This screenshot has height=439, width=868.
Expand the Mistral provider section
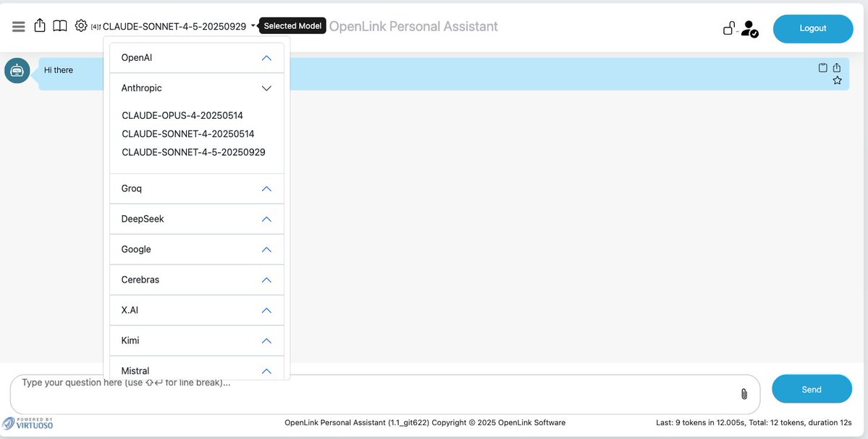[196, 369]
